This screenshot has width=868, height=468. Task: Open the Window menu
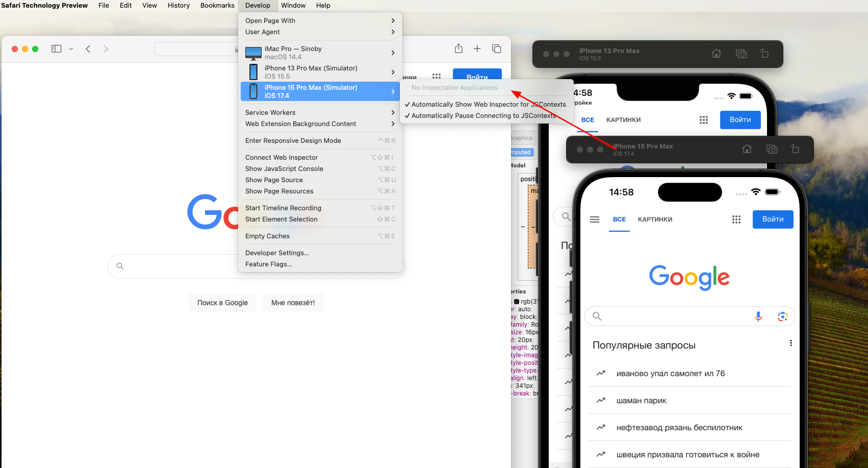click(293, 6)
